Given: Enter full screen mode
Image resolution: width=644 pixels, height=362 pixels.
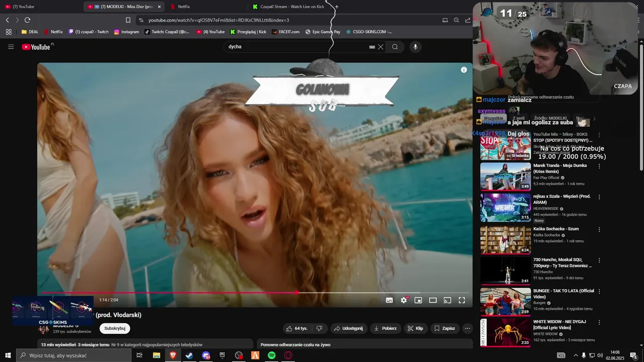Looking at the screenshot, I should pyautogui.click(x=462, y=300).
